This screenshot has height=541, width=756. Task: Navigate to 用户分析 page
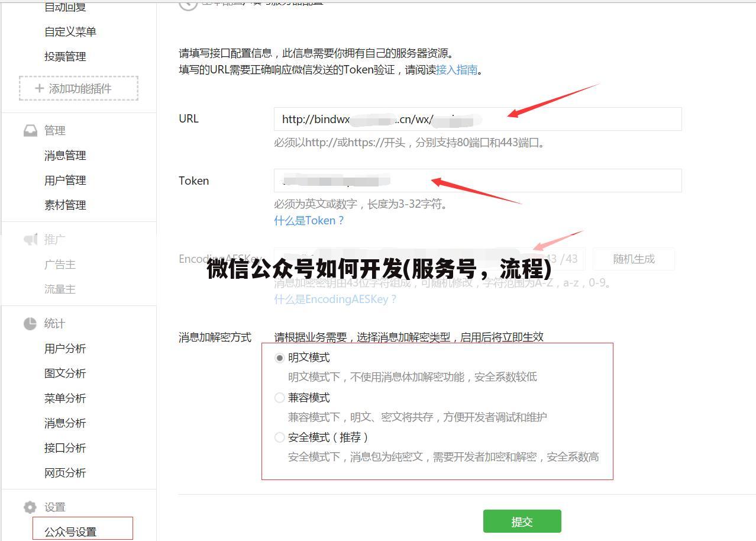[x=65, y=349]
